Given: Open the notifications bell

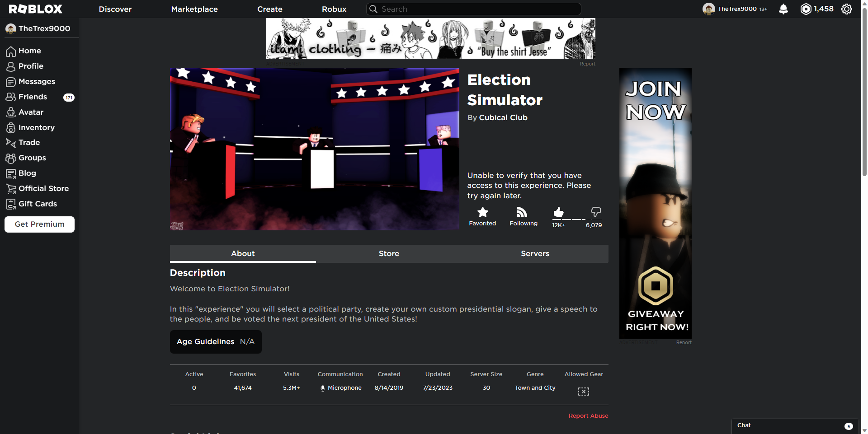Looking at the screenshot, I should click(783, 9).
